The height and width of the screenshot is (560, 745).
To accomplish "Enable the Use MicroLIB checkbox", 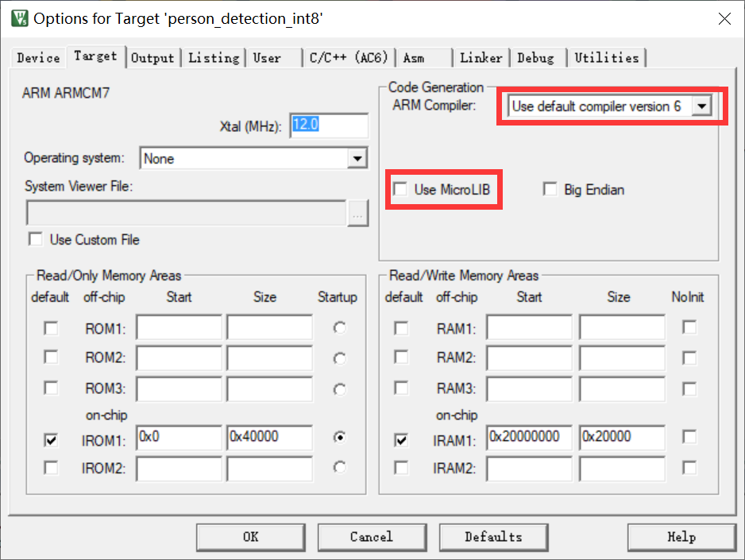I will 400,189.
